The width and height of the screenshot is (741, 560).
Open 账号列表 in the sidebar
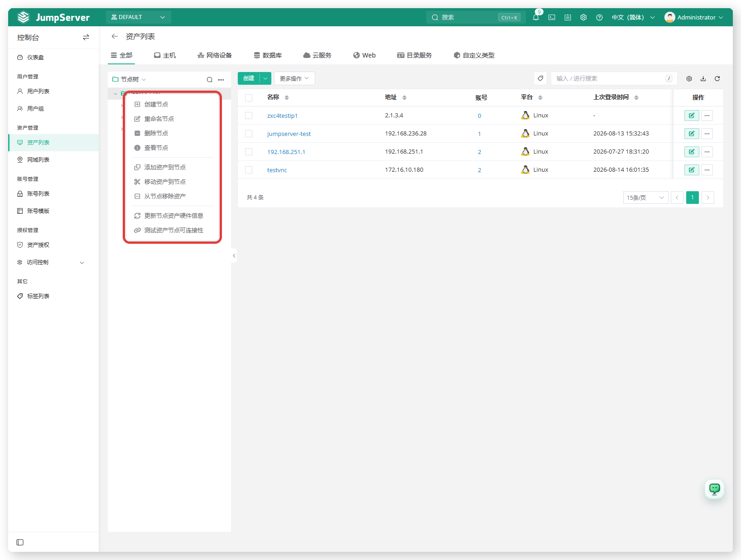coord(38,194)
